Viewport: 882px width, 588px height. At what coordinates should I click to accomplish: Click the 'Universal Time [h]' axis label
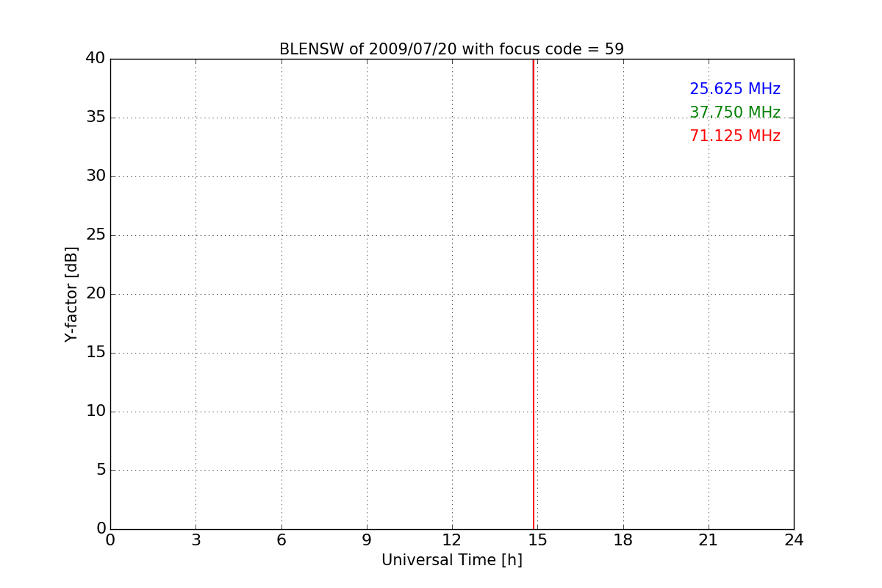[x=452, y=560]
